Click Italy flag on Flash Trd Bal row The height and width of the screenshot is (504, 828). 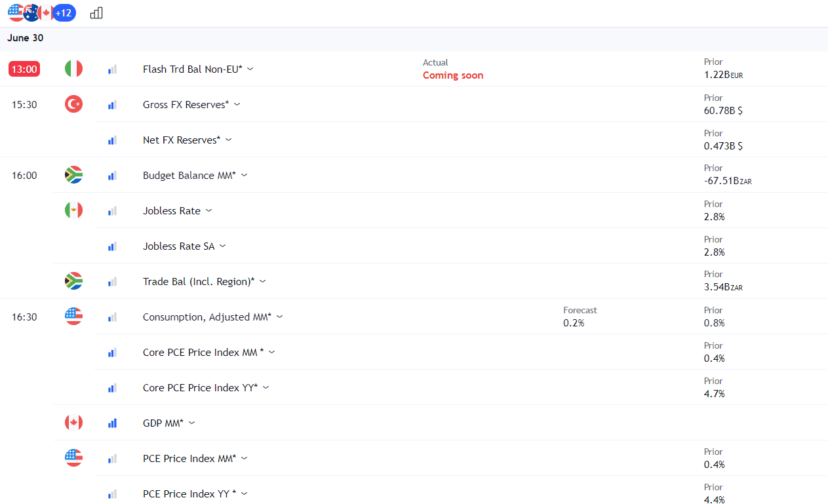click(x=73, y=69)
